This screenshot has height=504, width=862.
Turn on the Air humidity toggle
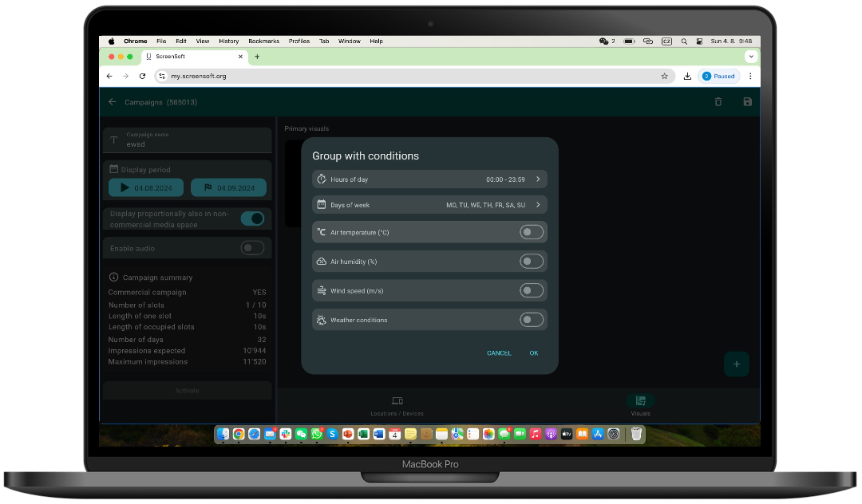[x=531, y=262]
